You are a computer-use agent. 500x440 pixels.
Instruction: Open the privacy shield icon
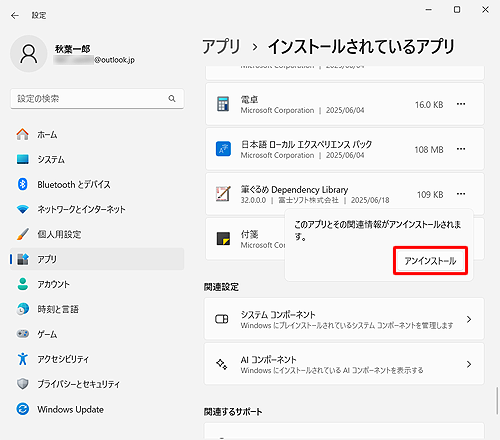click(23, 384)
